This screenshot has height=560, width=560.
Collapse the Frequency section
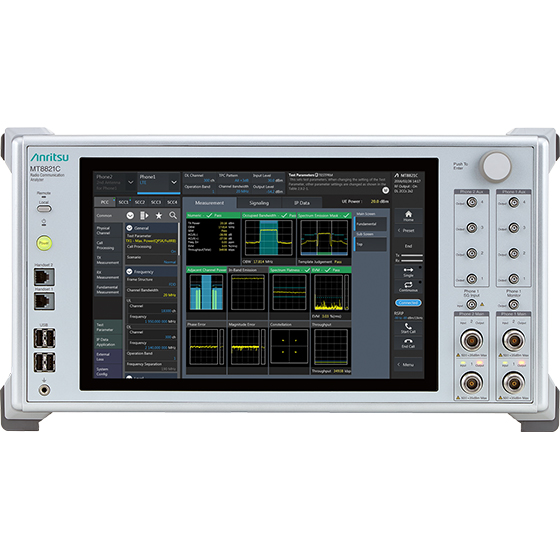coord(129,271)
